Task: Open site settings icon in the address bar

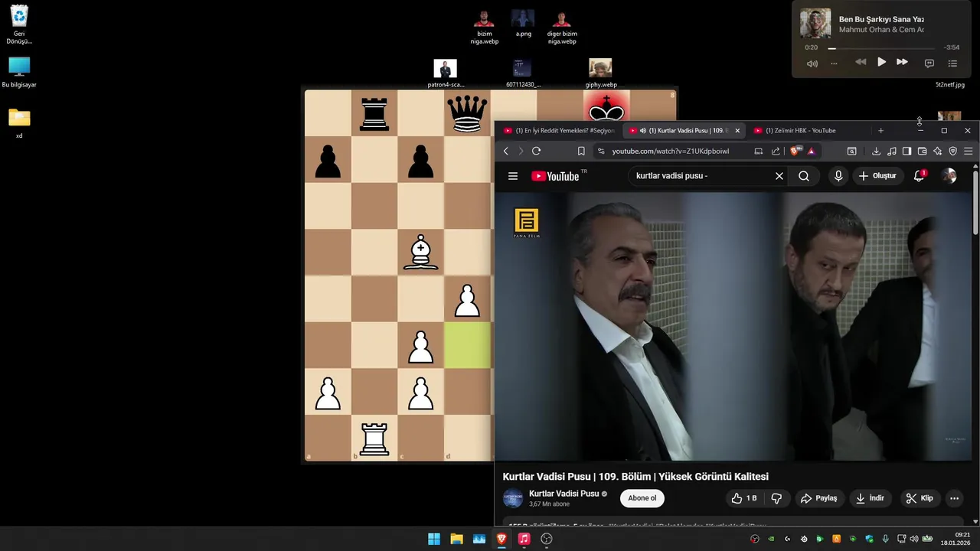Action: [601, 152]
